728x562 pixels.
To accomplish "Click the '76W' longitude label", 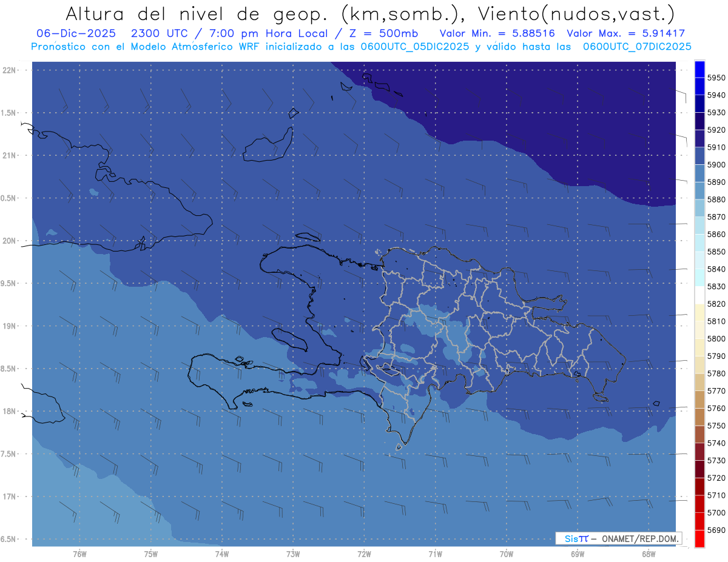I will (x=79, y=554).
